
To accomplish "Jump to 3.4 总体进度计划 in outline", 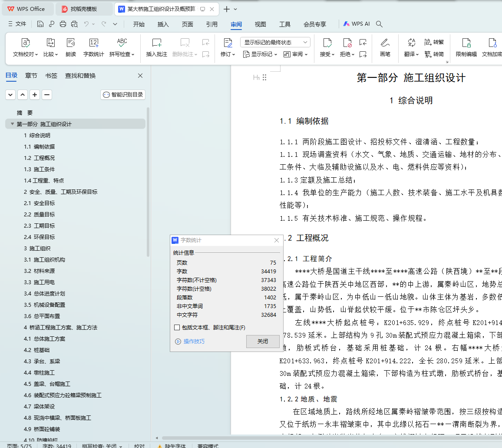I will [x=44, y=294].
